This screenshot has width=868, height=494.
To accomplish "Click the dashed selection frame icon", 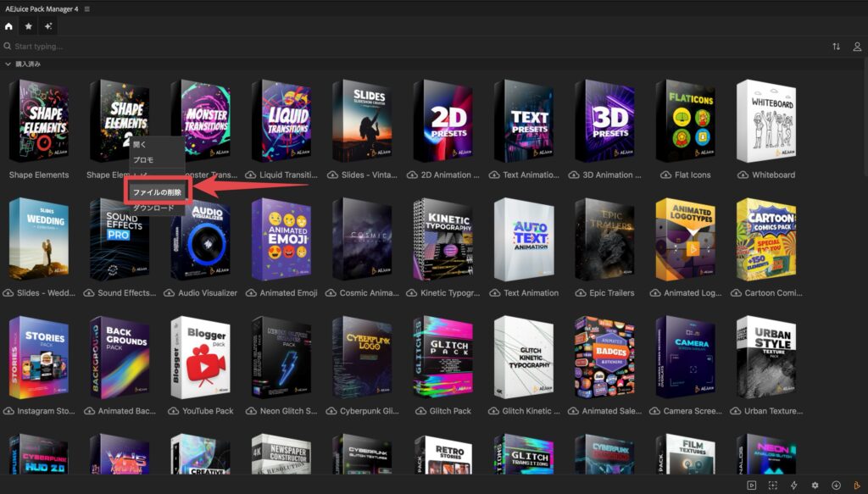I will (x=772, y=485).
